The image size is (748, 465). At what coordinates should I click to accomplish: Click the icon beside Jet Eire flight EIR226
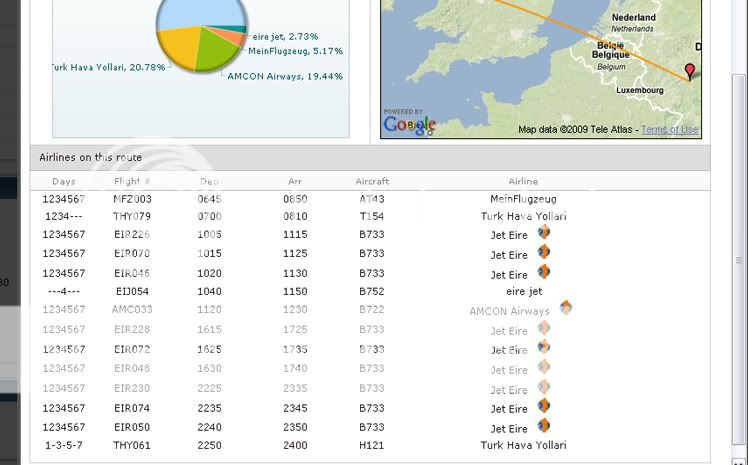(x=544, y=232)
